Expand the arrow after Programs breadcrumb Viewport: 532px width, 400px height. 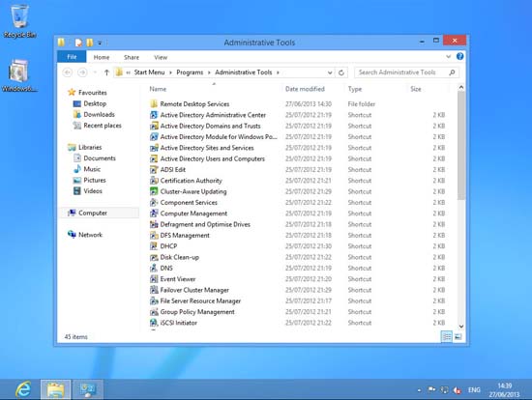click(209, 72)
